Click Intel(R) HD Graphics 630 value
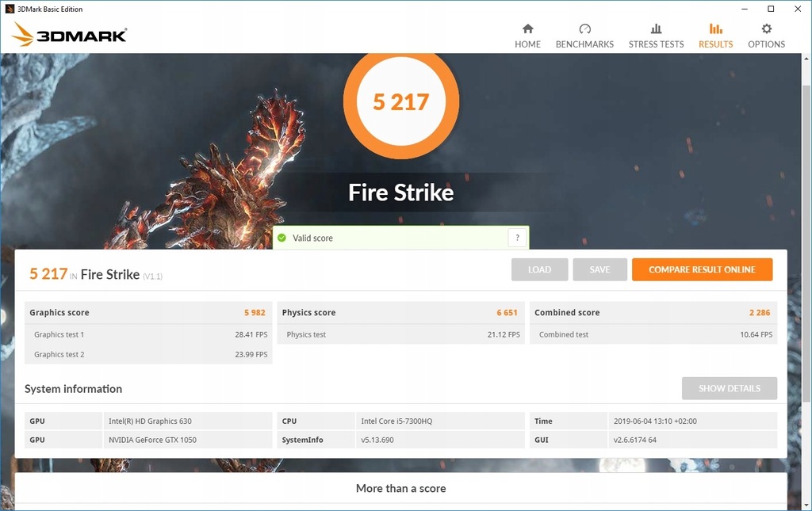 click(150, 421)
